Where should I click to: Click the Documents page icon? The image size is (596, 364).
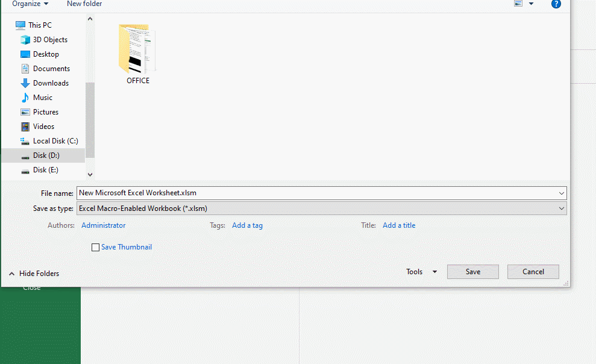(x=25, y=69)
